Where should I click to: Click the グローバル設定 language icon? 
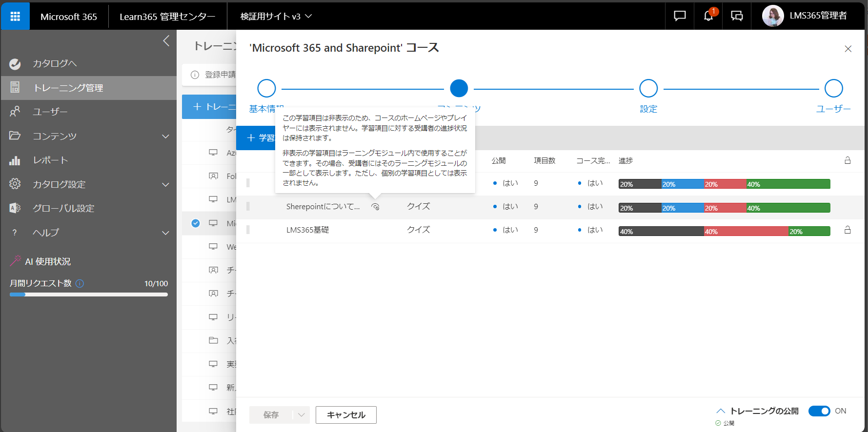click(15, 208)
